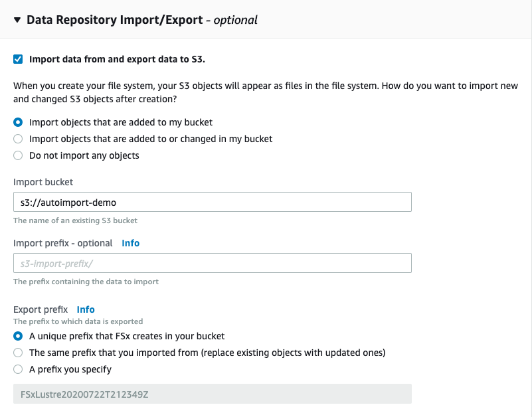Click inside the Import bucket field

pos(211,202)
